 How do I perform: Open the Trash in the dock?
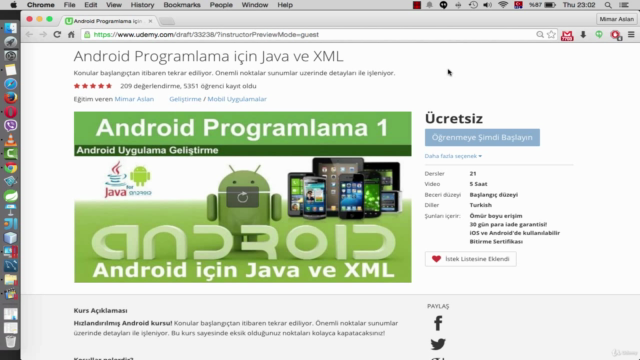[x=11, y=341]
